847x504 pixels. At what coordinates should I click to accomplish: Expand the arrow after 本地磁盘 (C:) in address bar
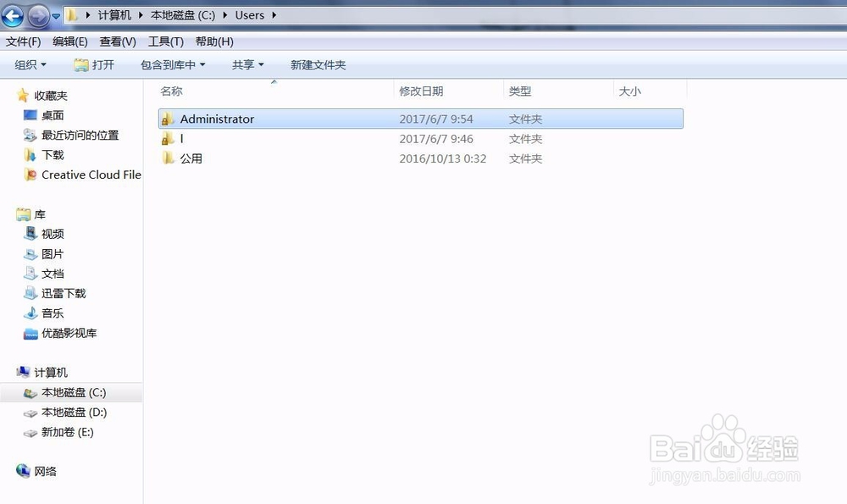224,15
